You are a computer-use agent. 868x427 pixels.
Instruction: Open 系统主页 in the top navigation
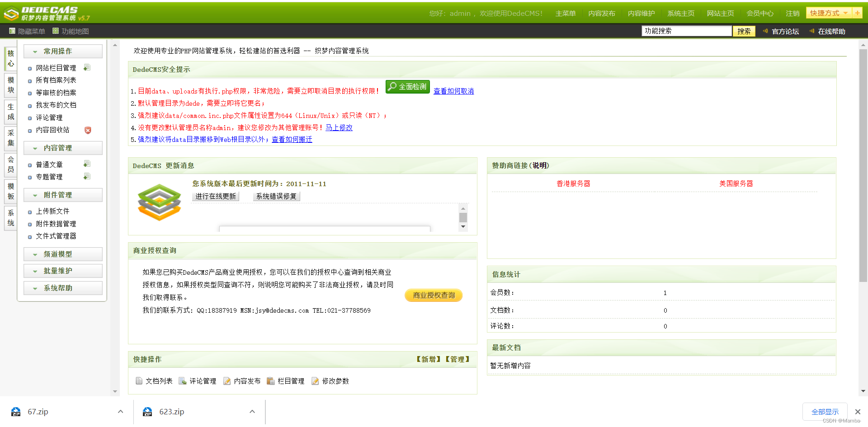(681, 14)
